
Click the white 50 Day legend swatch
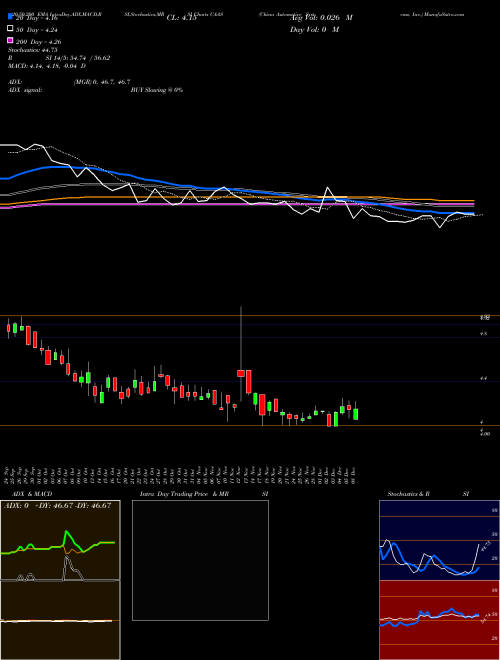(10, 29)
